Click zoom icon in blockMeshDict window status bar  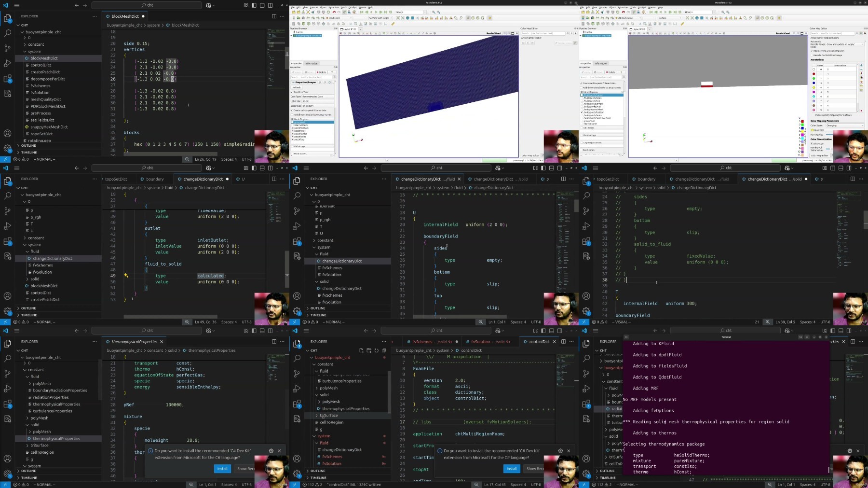(187, 159)
